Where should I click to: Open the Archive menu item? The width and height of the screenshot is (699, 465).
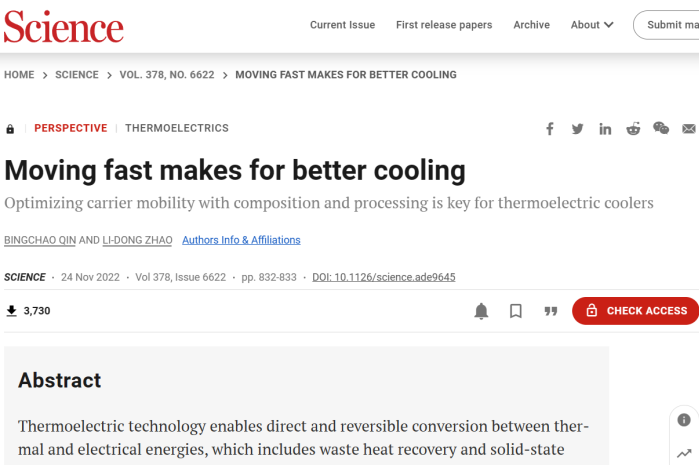[x=531, y=25]
